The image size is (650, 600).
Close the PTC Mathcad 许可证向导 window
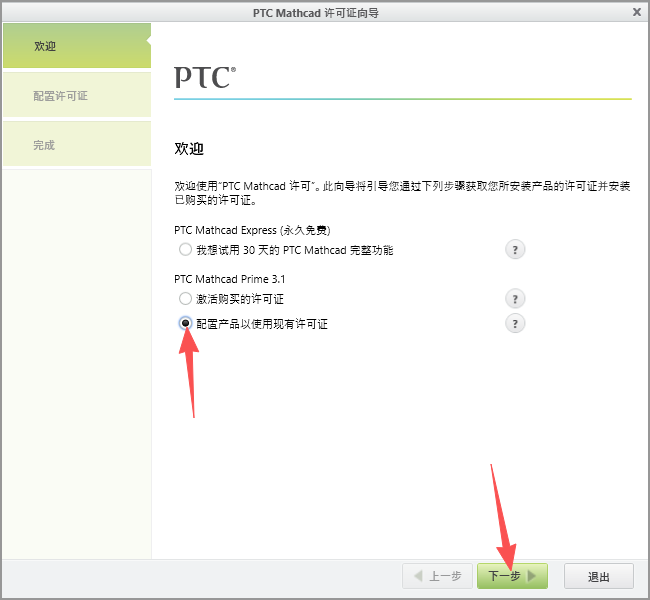[x=637, y=12]
